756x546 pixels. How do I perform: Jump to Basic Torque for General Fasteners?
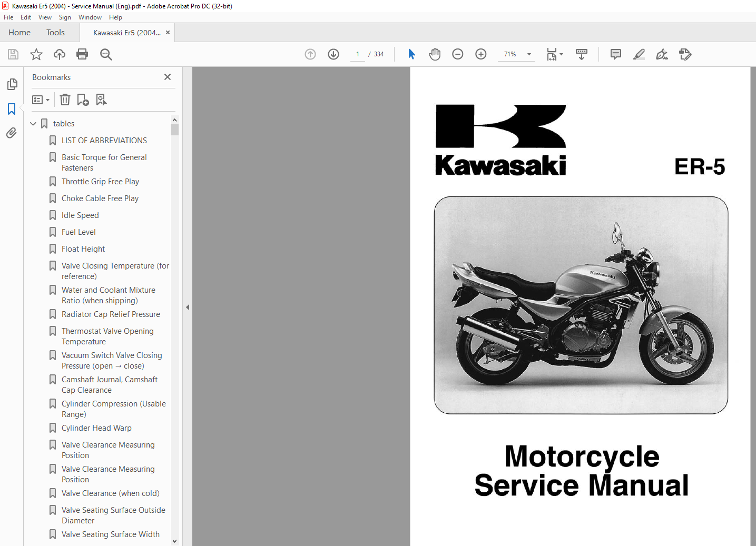tap(104, 163)
